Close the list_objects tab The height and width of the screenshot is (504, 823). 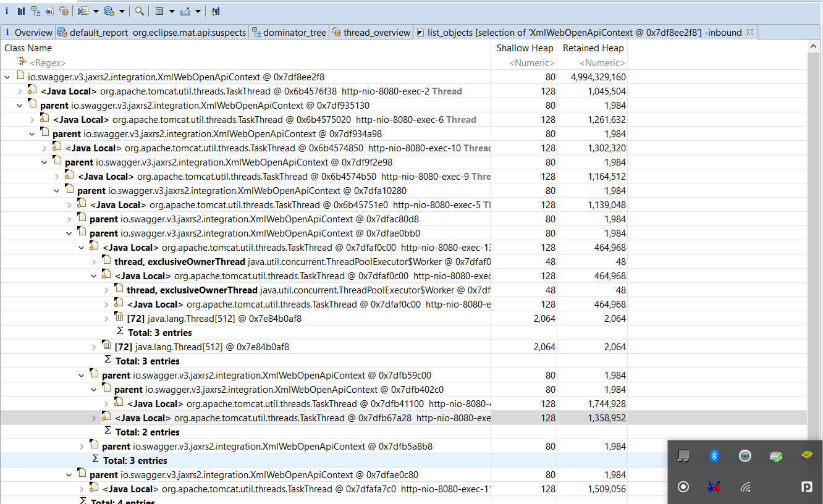tap(749, 31)
